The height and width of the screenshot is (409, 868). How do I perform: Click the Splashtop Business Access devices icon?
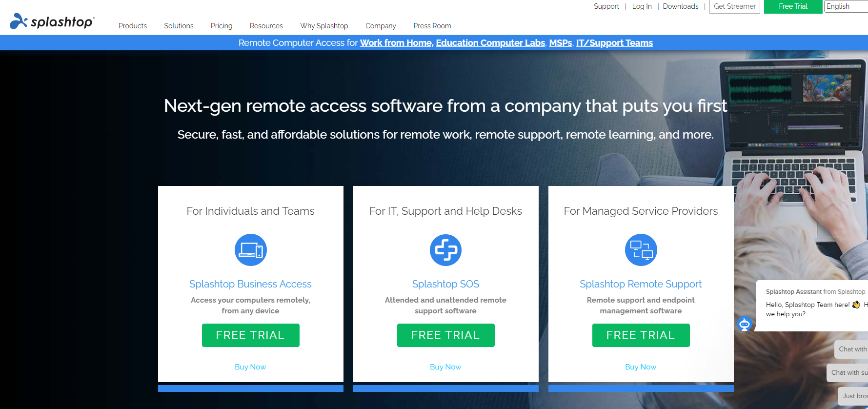tap(251, 250)
